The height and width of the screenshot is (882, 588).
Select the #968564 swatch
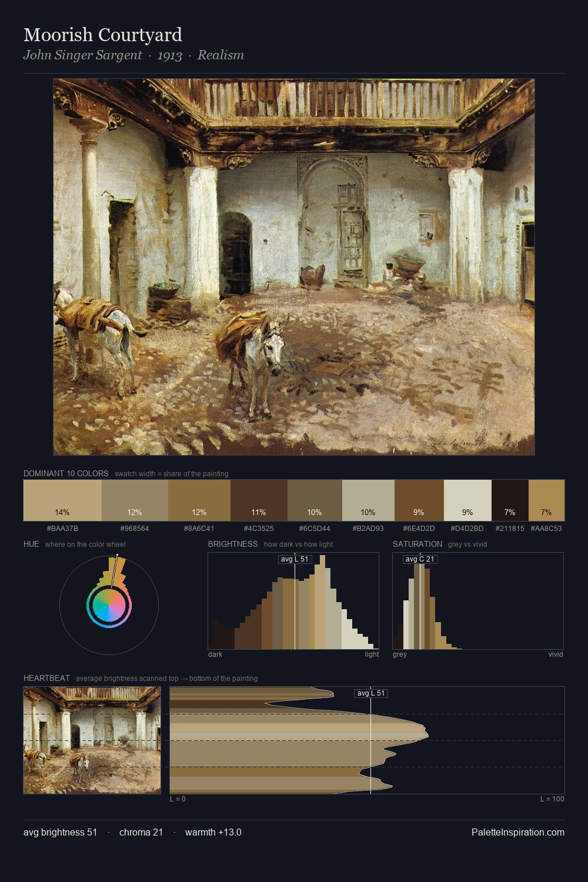tap(135, 500)
